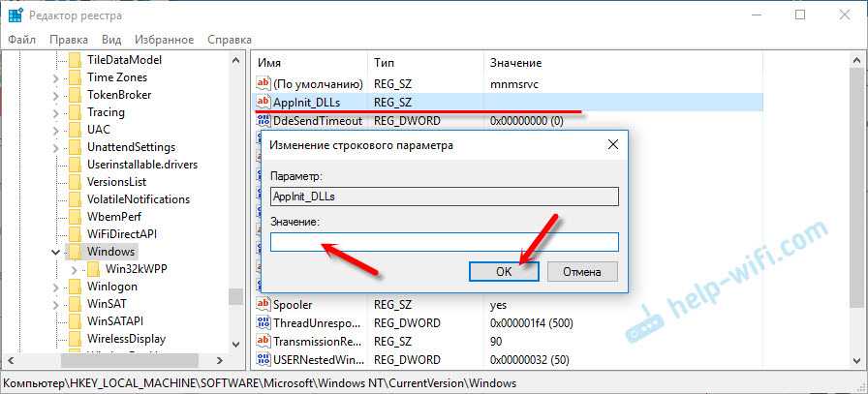Select the USERNestedWindow DWORD icon
Image resolution: width=868 pixels, height=394 pixels.
[x=263, y=359]
